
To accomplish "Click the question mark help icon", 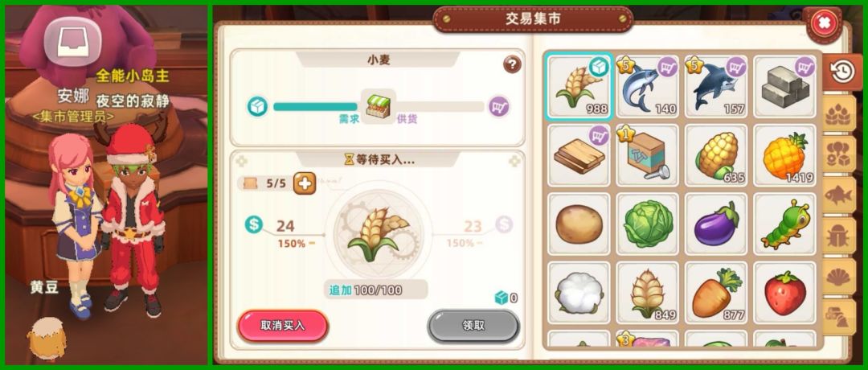I will coord(512,65).
